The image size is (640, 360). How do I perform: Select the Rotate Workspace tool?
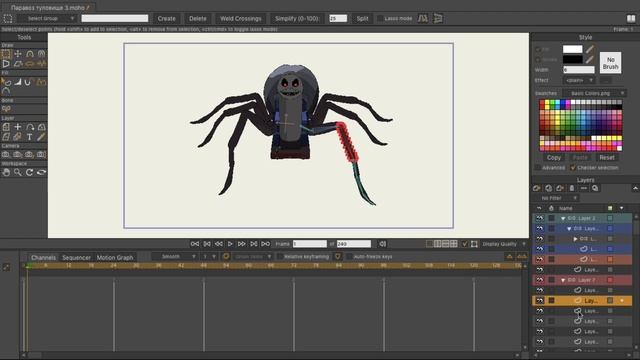click(x=30, y=172)
